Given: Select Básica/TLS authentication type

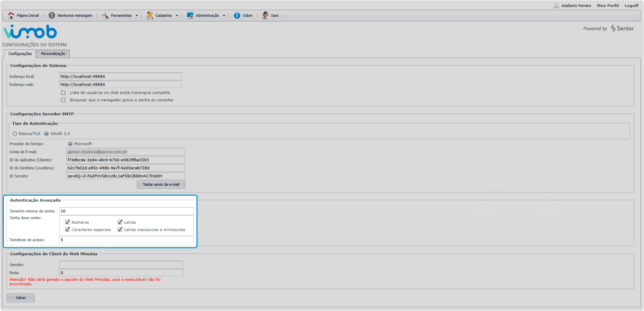Looking at the screenshot, I should (x=15, y=134).
